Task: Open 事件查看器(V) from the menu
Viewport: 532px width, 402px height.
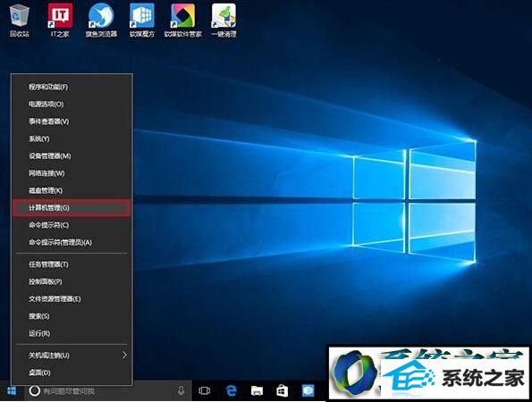Action: pos(72,121)
